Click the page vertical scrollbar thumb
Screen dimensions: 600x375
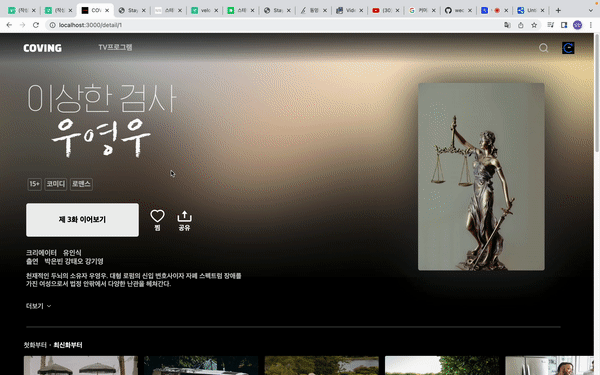(x=597, y=94)
